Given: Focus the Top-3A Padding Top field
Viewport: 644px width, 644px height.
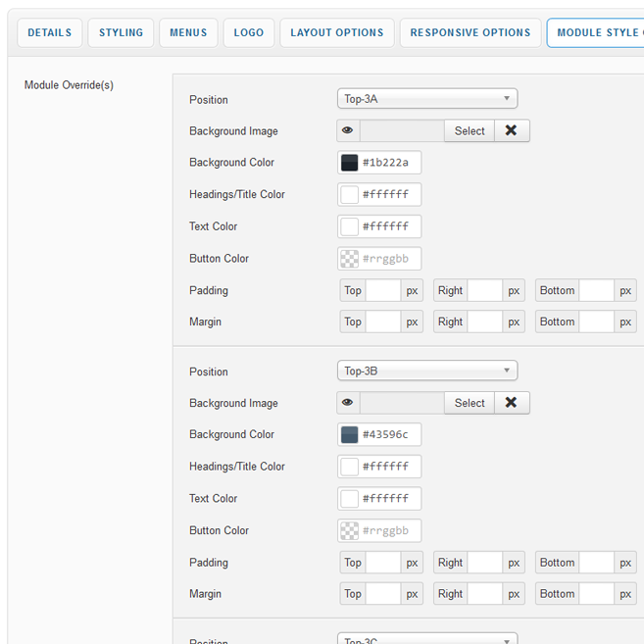Looking at the screenshot, I should pos(383,290).
